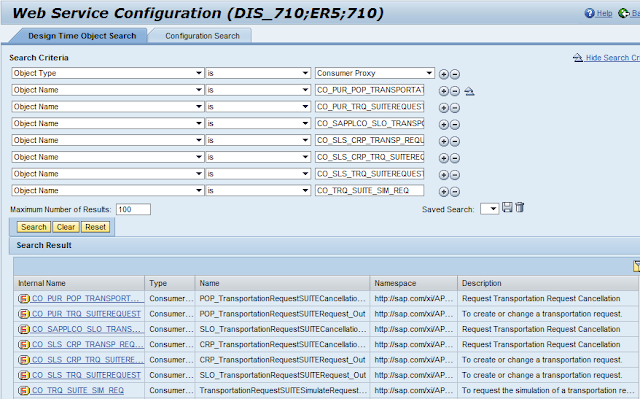Image resolution: width=640 pixels, height=399 pixels.
Task: Select TransportationRequestSUITESimulateRequest name cell
Action: pyautogui.click(x=282, y=390)
